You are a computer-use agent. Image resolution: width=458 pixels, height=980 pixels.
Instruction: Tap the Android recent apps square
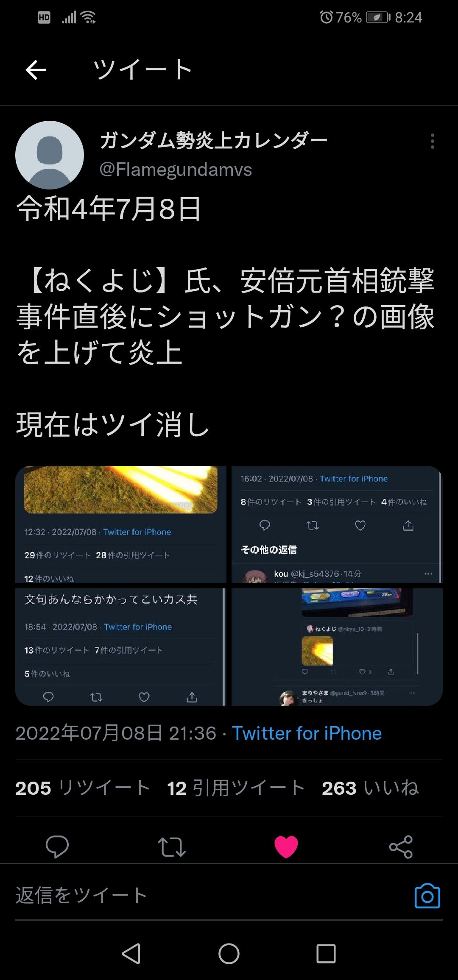326,954
